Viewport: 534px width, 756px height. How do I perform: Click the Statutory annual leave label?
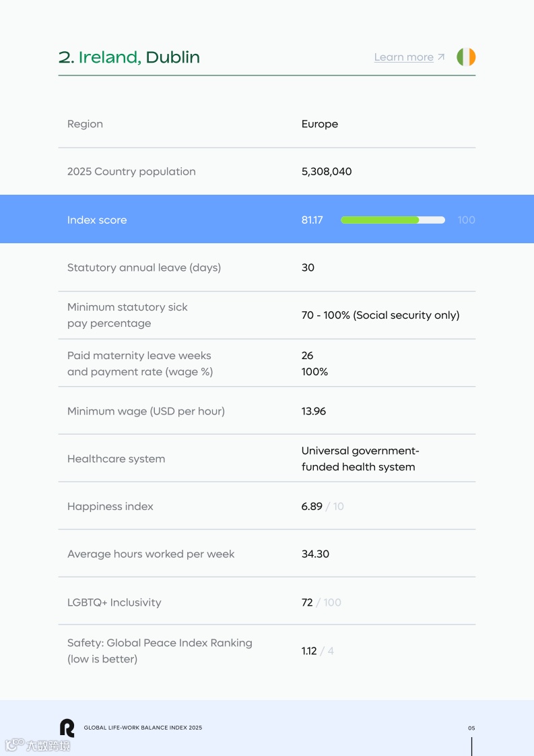click(x=144, y=267)
